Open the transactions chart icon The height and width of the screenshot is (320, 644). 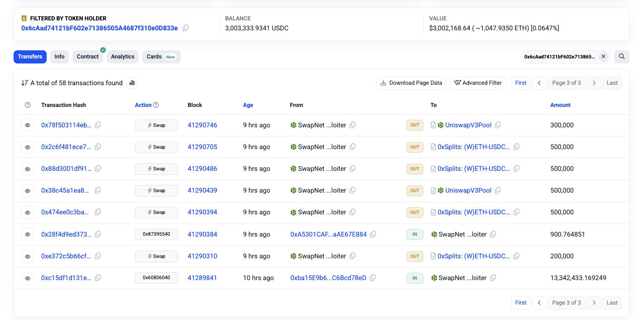pyautogui.click(x=132, y=83)
